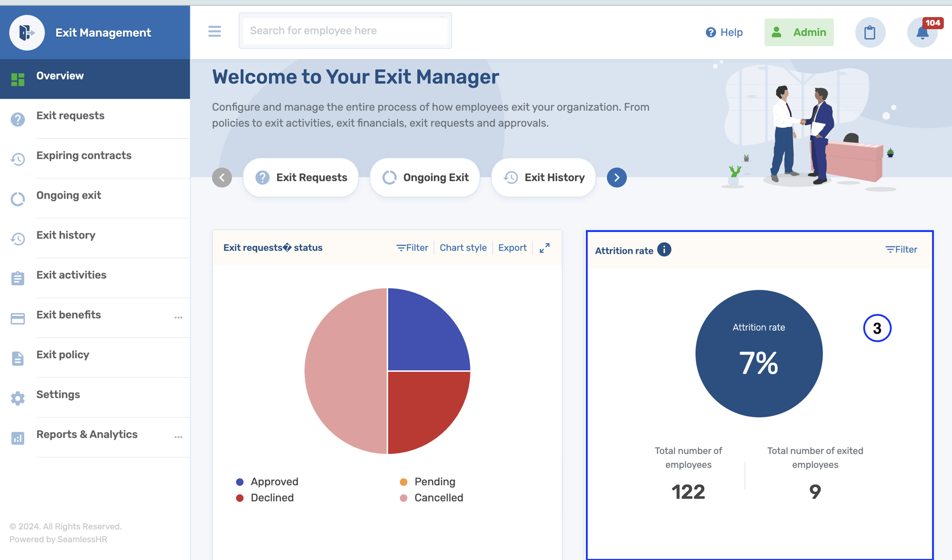
Task: Open the Expiring contracts history icon
Action: click(x=18, y=159)
